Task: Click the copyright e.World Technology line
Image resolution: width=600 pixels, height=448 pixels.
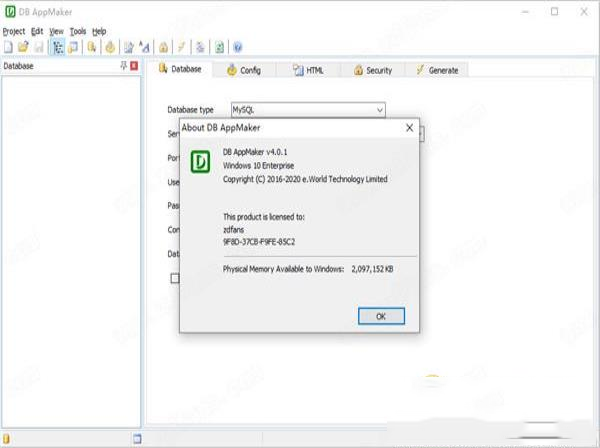Action: pyautogui.click(x=305, y=179)
